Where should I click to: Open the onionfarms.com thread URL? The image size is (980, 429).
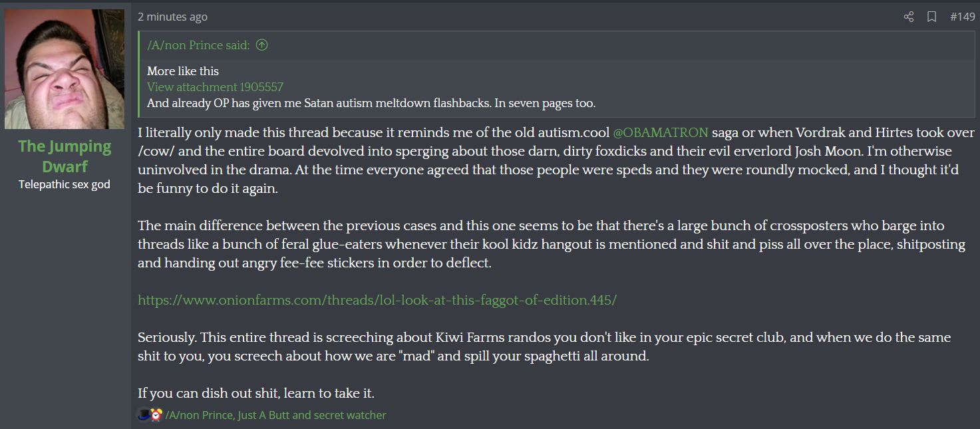click(x=377, y=300)
